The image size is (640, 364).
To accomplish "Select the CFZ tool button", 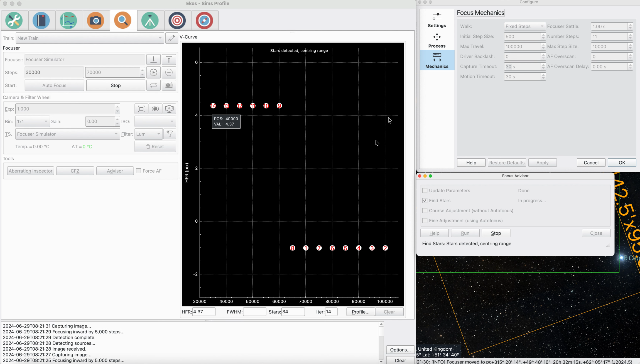I will click(75, 171).
